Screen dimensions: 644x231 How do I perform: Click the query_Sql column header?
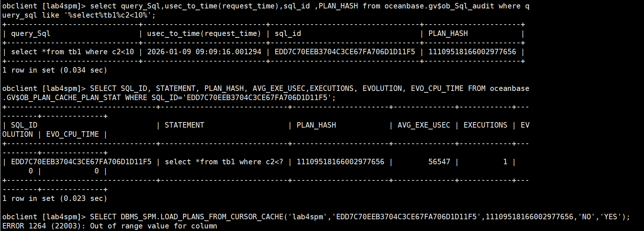click(x=31, y=34)
